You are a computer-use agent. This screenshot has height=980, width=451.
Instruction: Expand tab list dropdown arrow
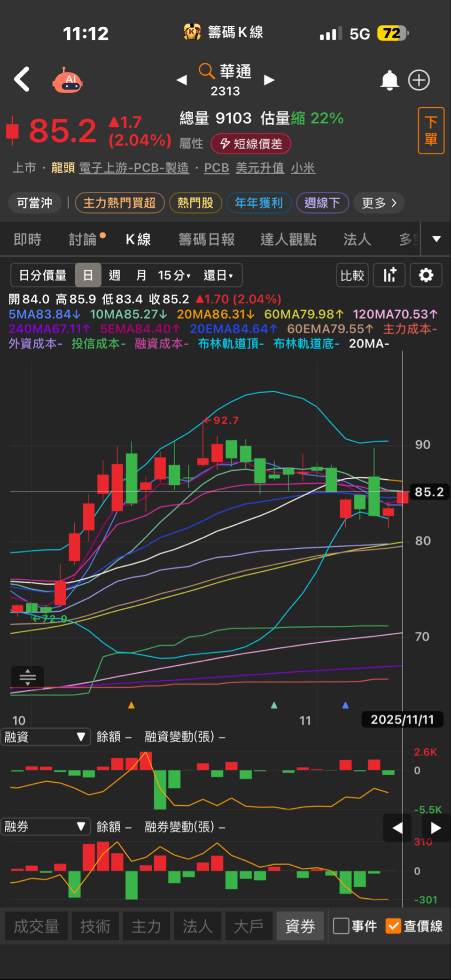click(436, 239)
